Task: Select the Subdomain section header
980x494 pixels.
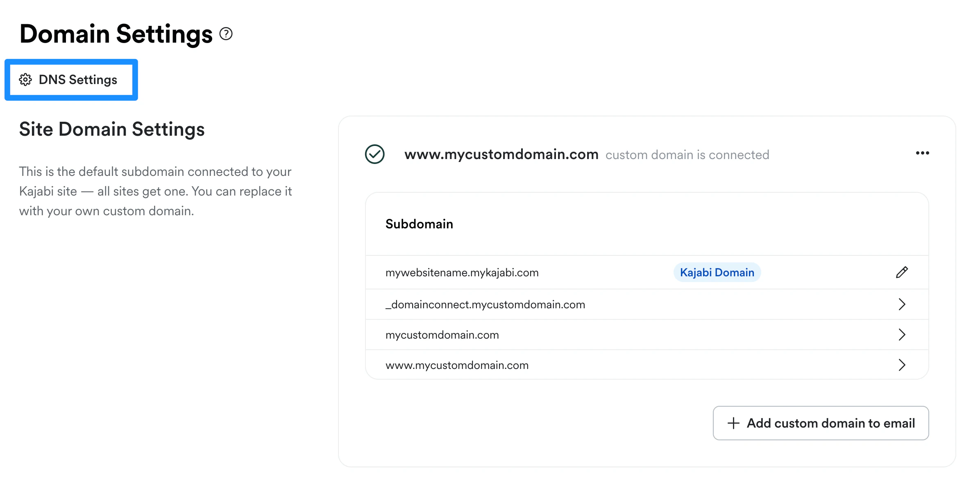Action: click(419, 224)
